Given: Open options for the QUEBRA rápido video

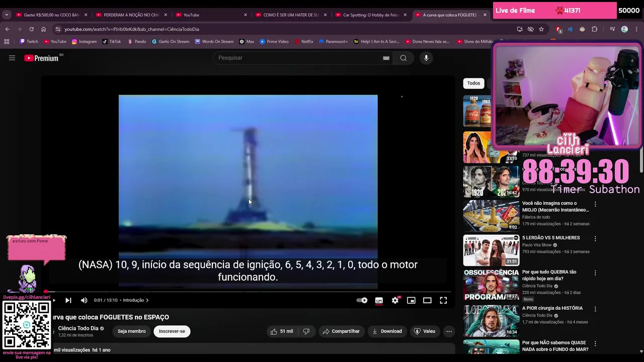Looking at the screenshot, I should pyautogui.click(x=595, y=273).
